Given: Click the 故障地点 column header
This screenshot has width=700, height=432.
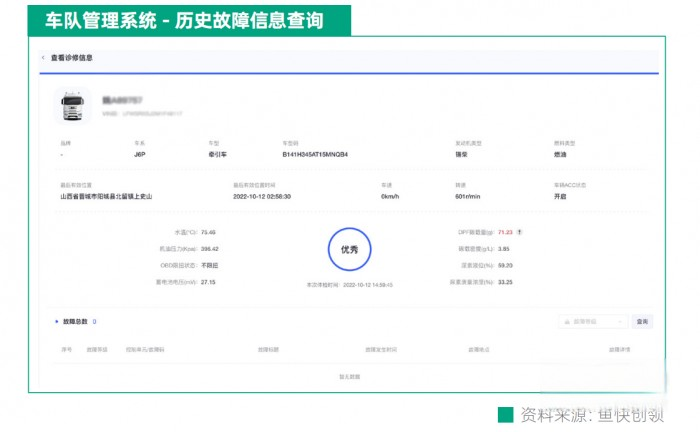Looking at the screenshot, I should coord(478,350).
